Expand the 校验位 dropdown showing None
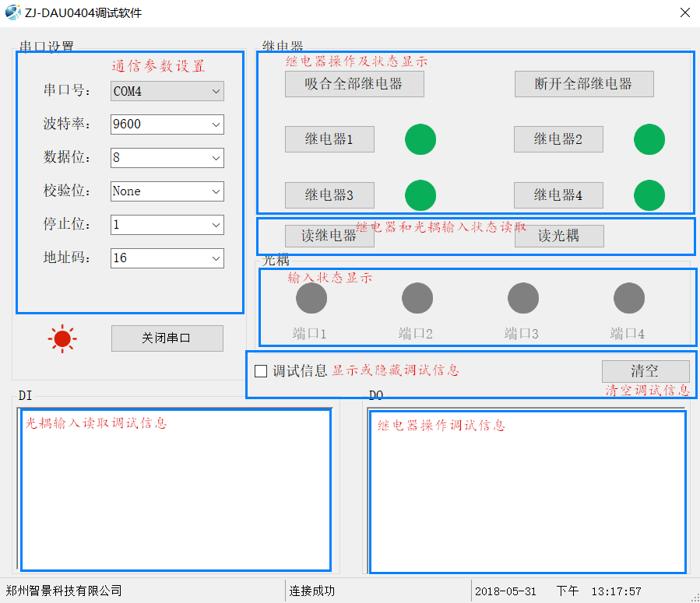The width and height of the screenshot is (700, 603). tap(167, 191)
